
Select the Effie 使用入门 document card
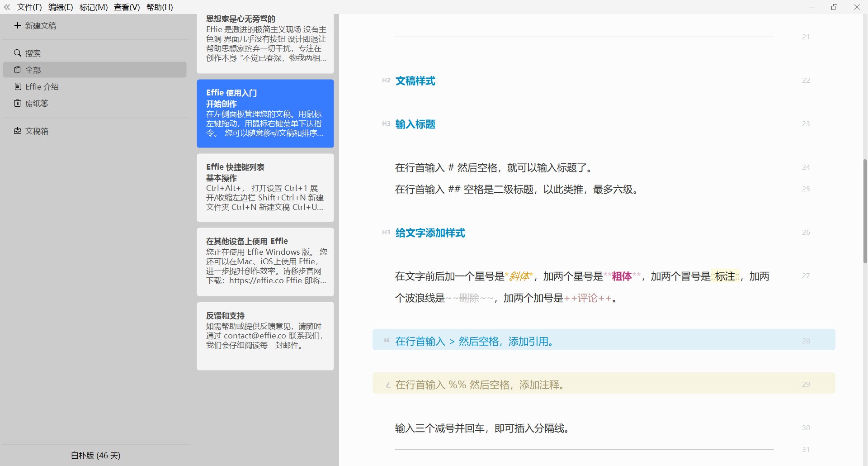click(265, 114)
